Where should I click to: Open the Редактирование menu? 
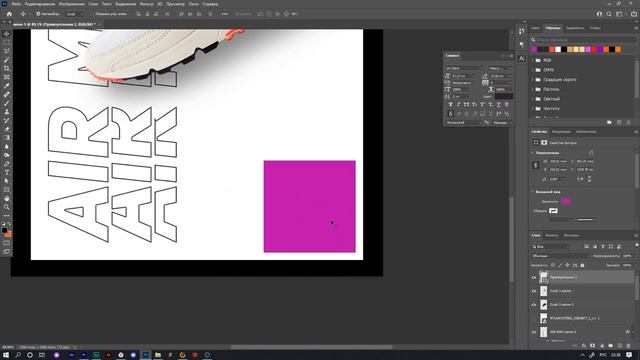(x=40, y=4)
